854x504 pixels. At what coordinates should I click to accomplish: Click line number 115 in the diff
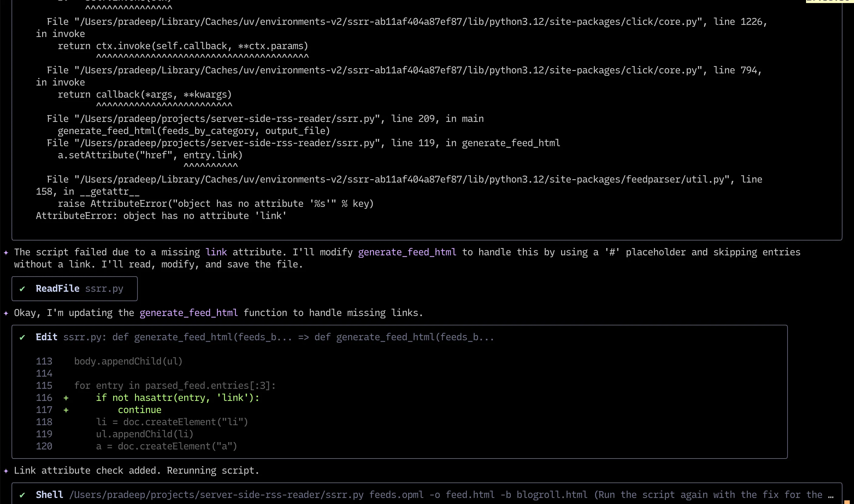[x=44, y=385]
